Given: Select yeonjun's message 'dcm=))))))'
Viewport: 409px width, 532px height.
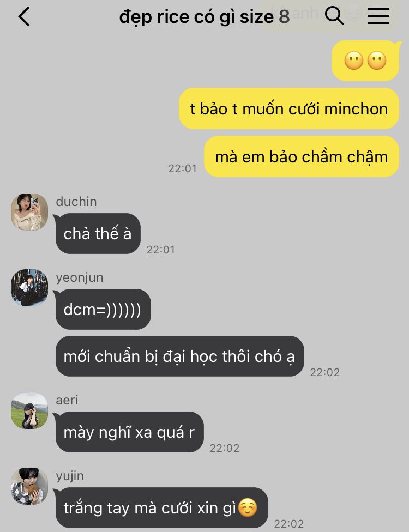Looking at the screenshot, I should click(103, 310).
